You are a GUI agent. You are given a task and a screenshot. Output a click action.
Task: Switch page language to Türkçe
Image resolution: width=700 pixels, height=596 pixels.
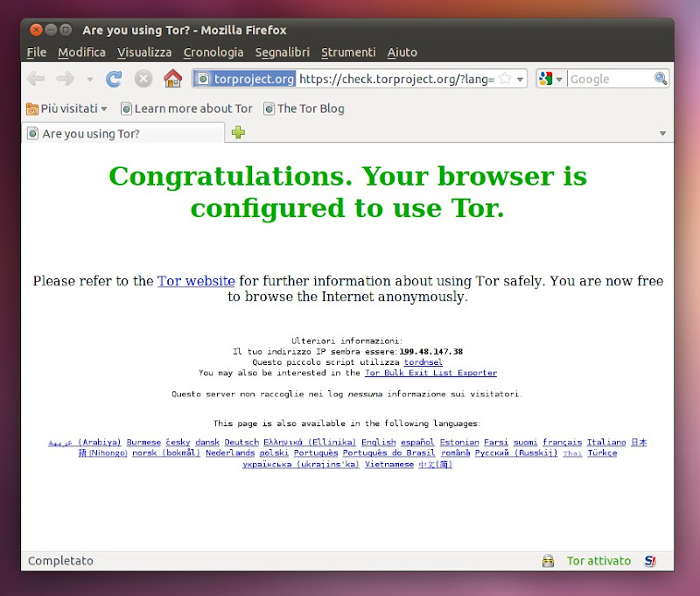[602, 453]
